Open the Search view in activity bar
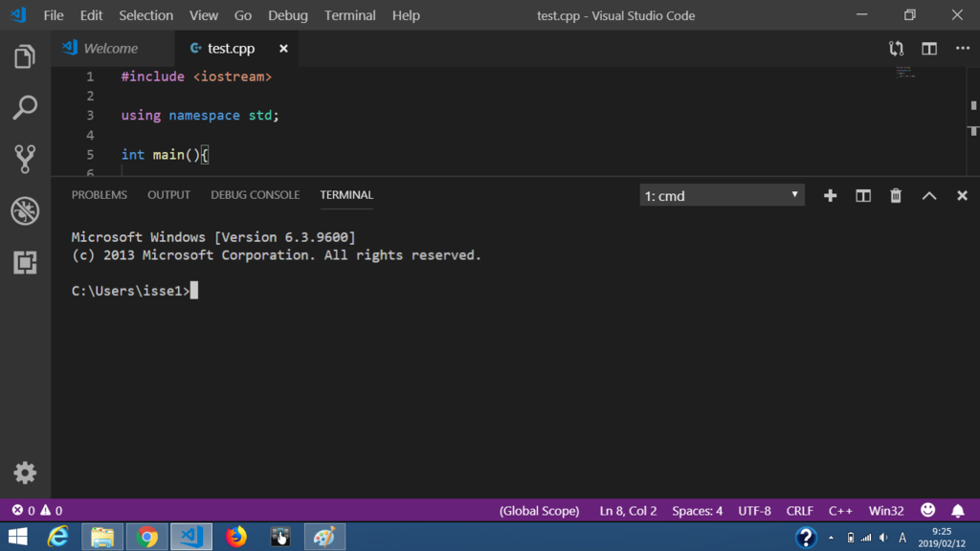This screenshot has width=980, height=551. [x=25, y=107]
